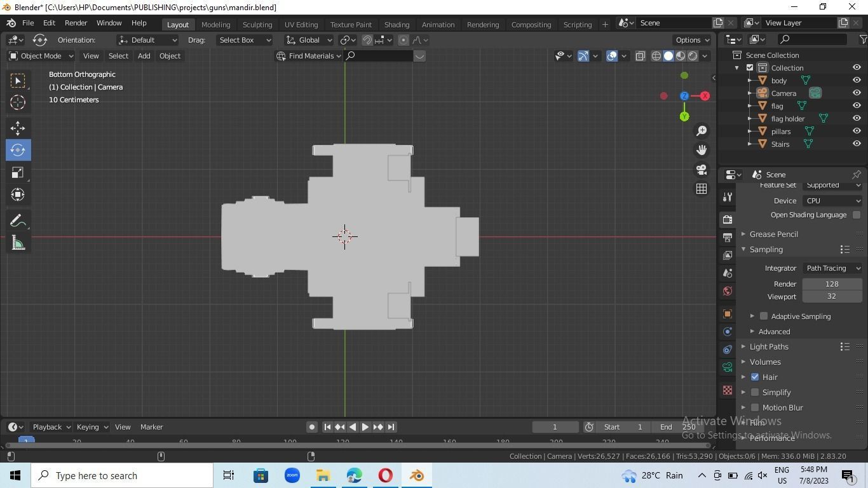Open the Integrator Path Tracing dropdown
868x488 pixels.
click(832, 268)
